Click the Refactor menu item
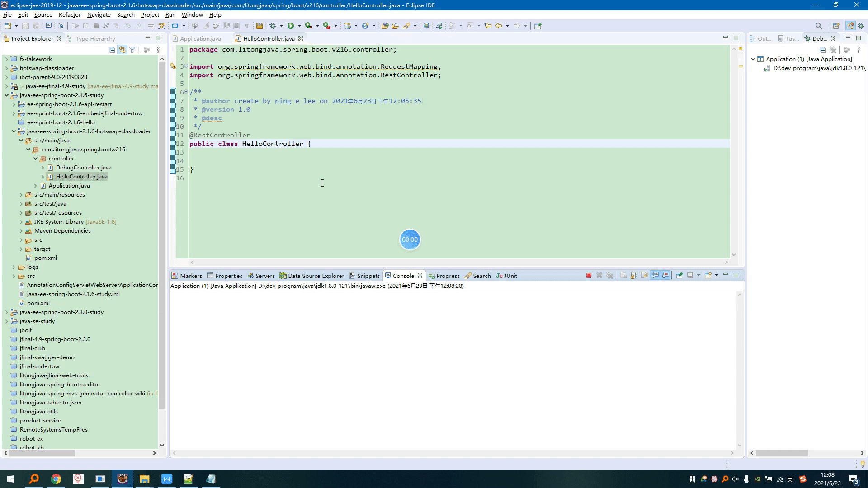Screen dimensions: 868x488 point(69,14)
